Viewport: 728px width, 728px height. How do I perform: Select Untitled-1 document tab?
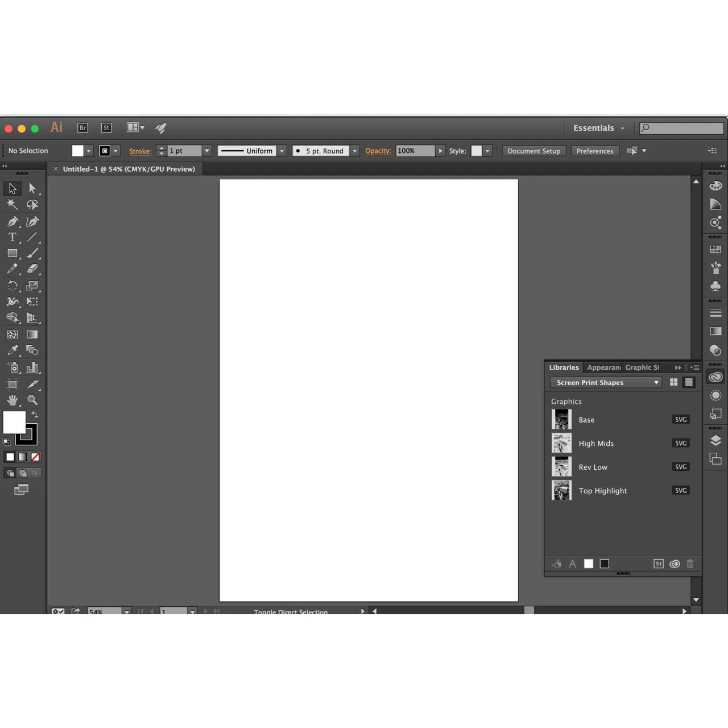click(129, 169)
